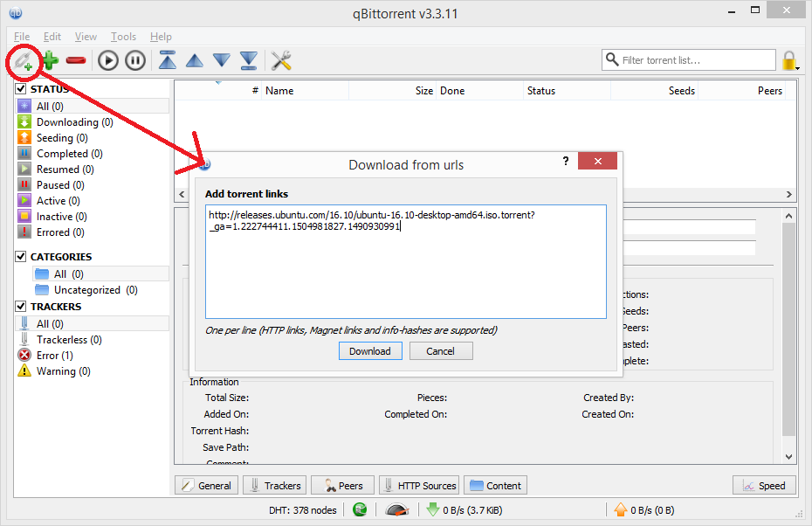This screenshot has width=812, height=526.
Task: Select the Seeding (0) filter
Action: tap(93, 138)
